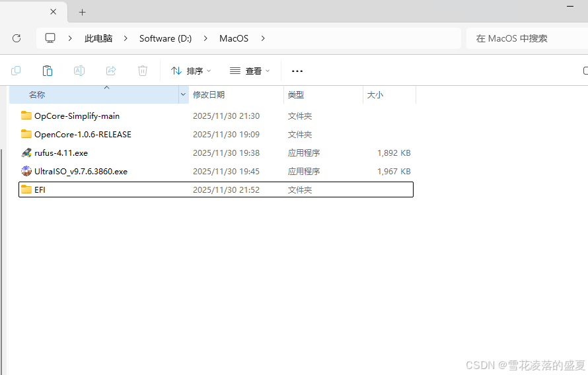Viewport: 588px width, 375px height.
Task: Sort by the 类型 column header
Action: point(323,95)
